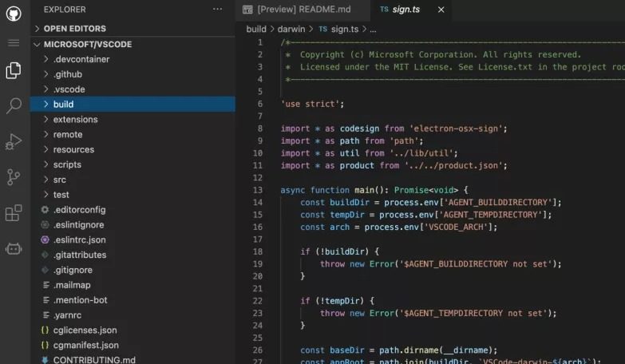Open the Run and Debug view
The image size is (625, 364).
[x=14, y=142]
